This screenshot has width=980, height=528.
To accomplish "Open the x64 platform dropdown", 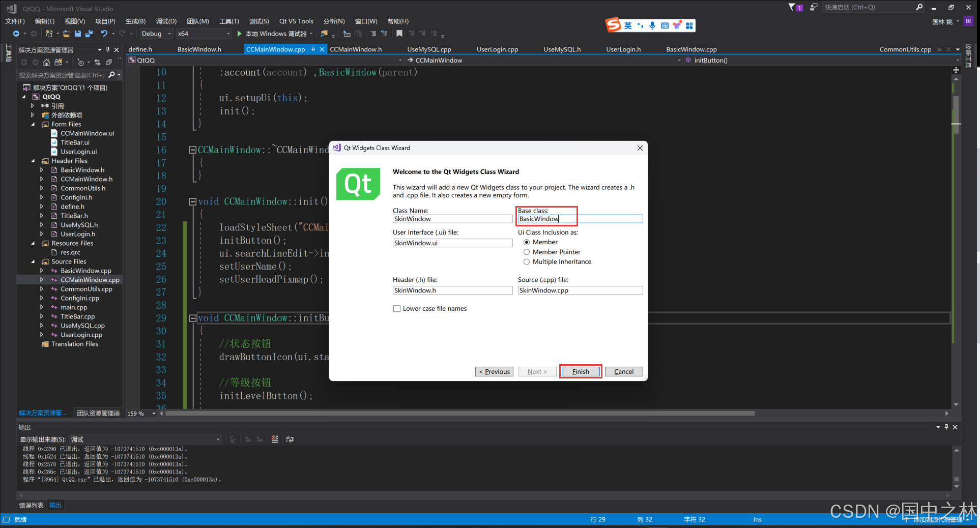I will [204, 34].
